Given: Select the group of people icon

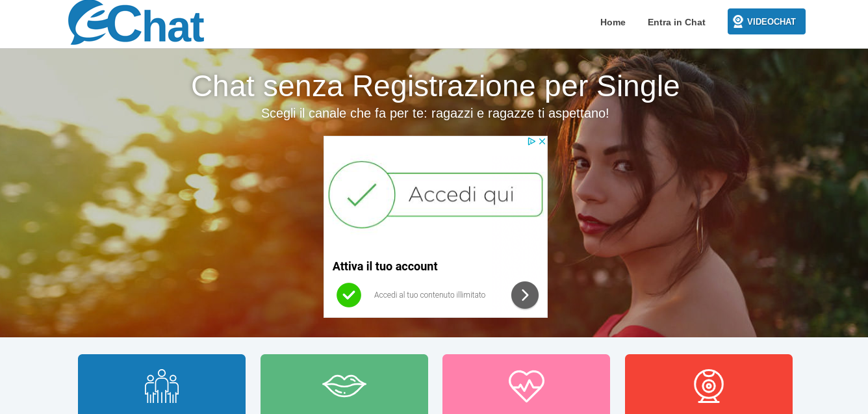Looking at the screenshot, I should (x=162, y=386).
